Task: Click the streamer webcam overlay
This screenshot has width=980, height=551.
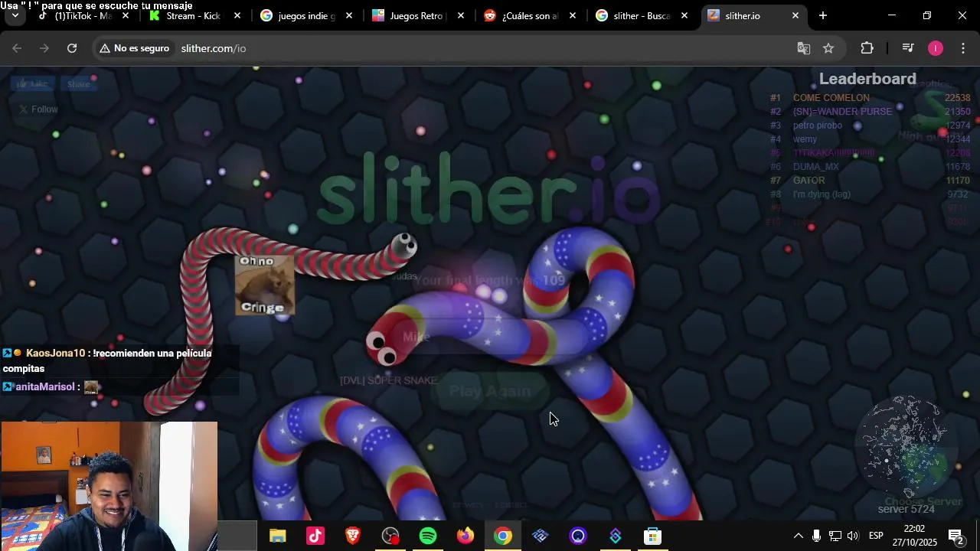Action: [109, 486]
